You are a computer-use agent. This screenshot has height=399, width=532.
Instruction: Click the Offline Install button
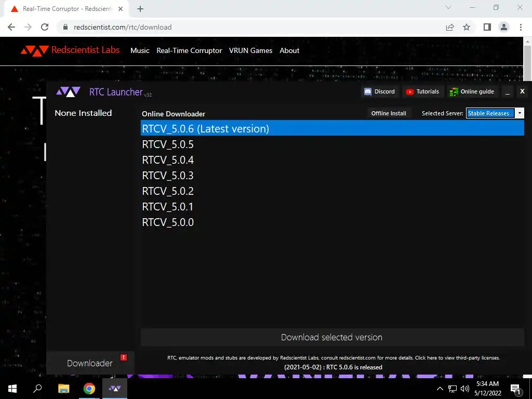click(389, 113)
